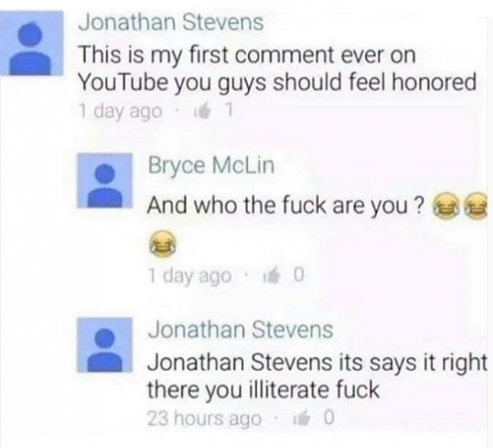
Task: Click the first laughing emoji after the question mark
Action: pyautogui.click(x=445, y=206)
